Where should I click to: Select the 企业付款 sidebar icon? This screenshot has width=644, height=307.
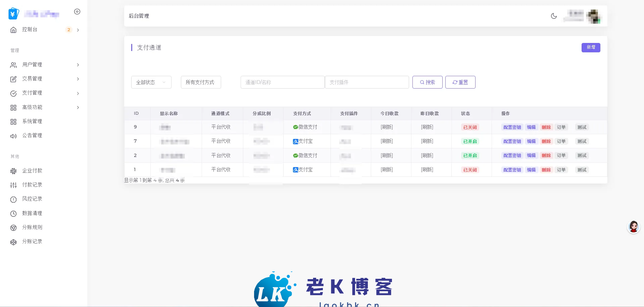click(13, 171)
